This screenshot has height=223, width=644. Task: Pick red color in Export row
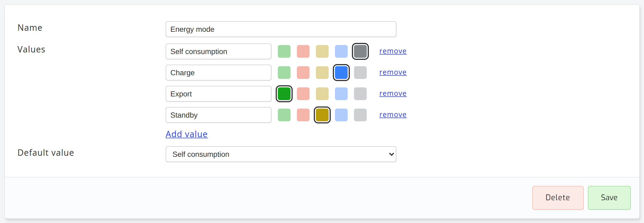pos(303,94)
